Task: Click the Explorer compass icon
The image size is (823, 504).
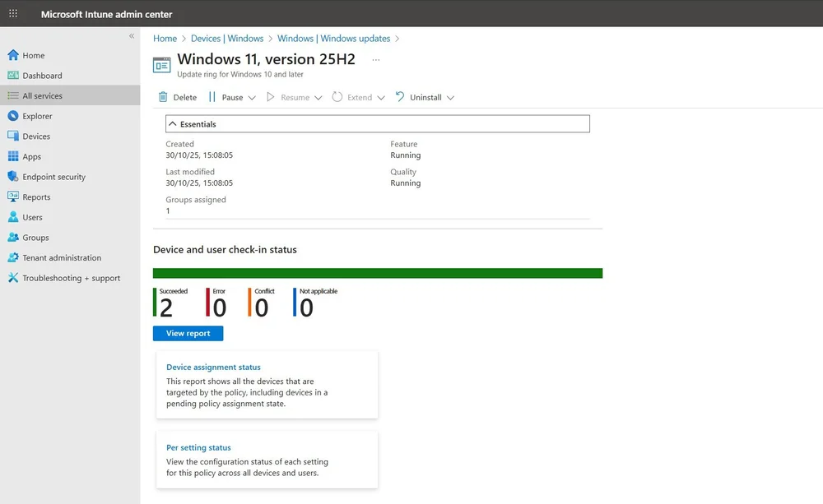Action: [x=13, y=116]
